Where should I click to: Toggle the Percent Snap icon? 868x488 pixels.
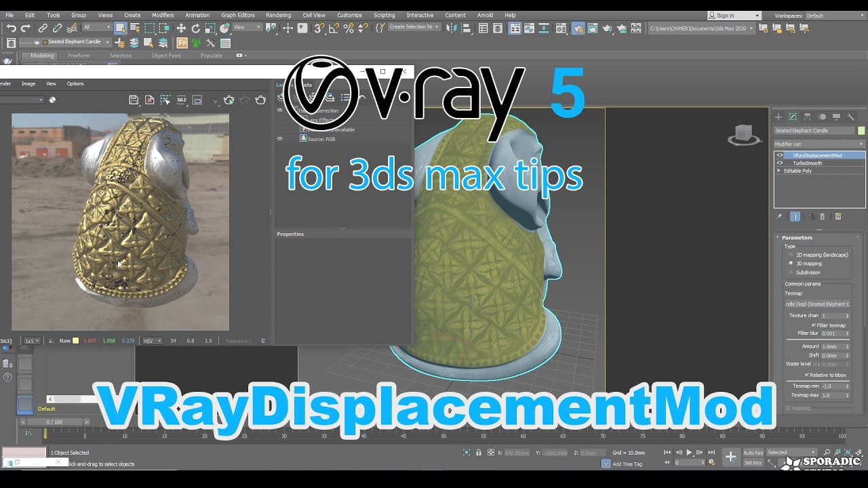[349, 28]
